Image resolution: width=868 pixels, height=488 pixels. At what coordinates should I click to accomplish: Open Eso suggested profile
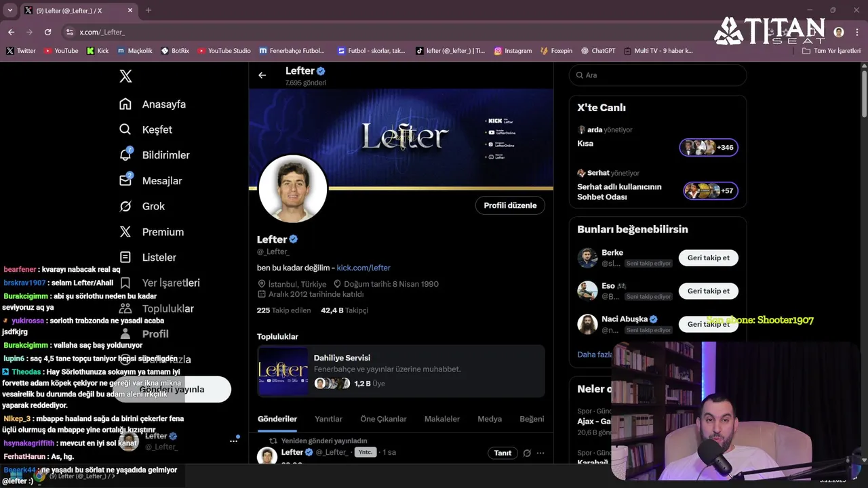click(608, 286)
